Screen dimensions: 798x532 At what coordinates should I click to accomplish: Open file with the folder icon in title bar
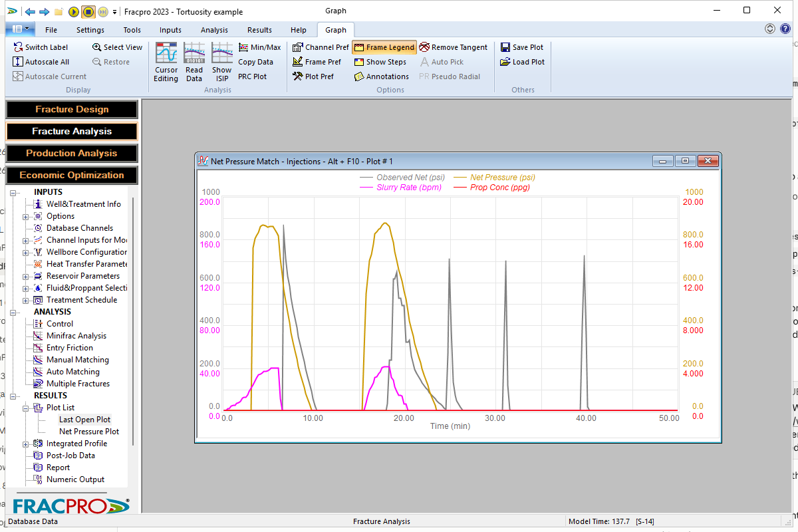pyautogui.click(x=59, y=11)
